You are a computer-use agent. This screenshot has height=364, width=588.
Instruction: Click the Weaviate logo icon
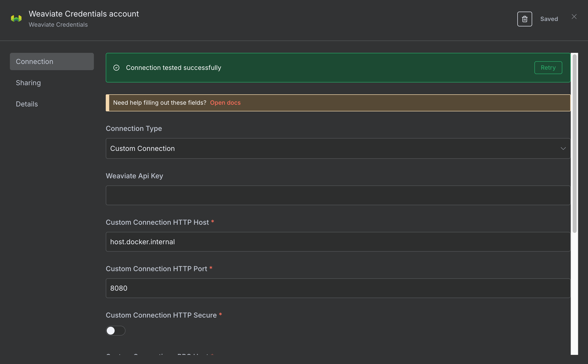[16, 18]
